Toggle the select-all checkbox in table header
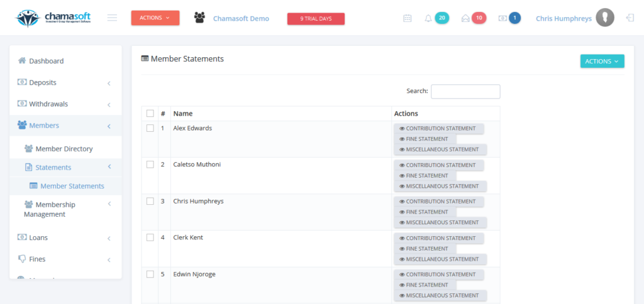Image resolution: width=644 pixels, height=304 pixels. (150, 114)
